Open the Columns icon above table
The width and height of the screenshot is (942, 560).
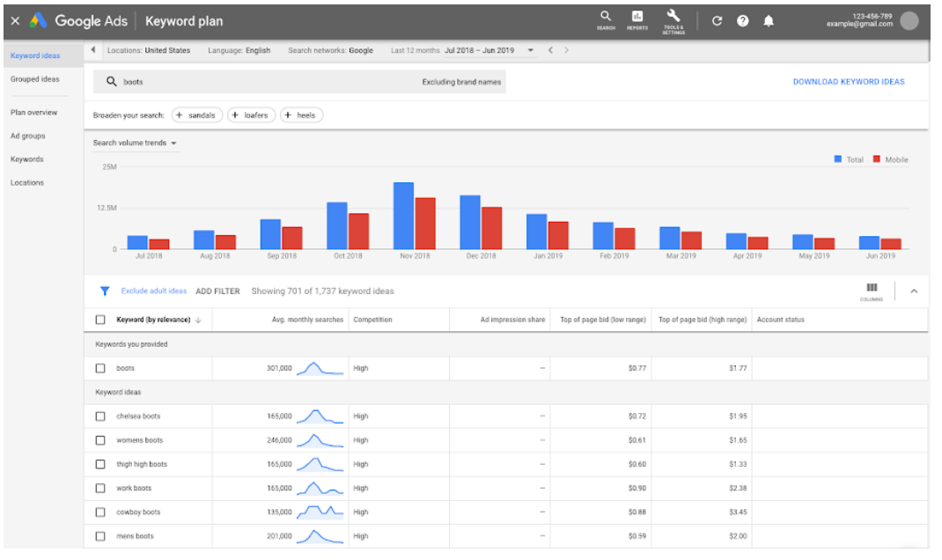click(x=872, y=288)
